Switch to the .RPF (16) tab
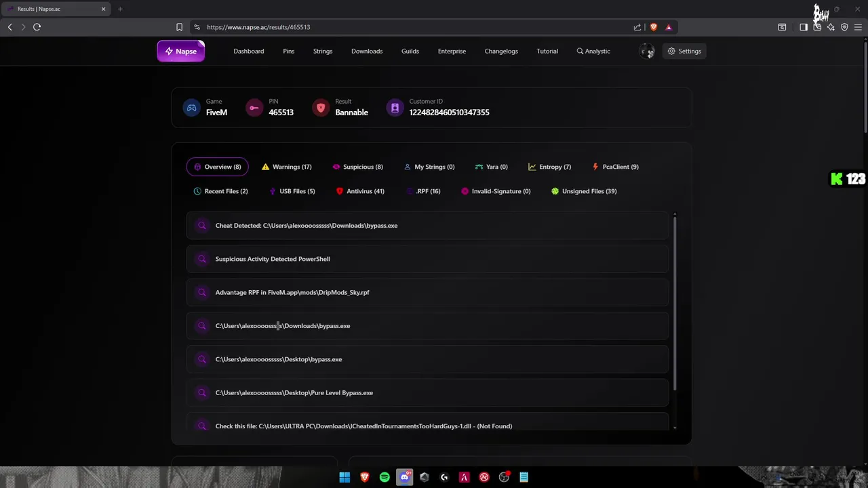This screenshot has height=488, width=868. tap(423, 191)
